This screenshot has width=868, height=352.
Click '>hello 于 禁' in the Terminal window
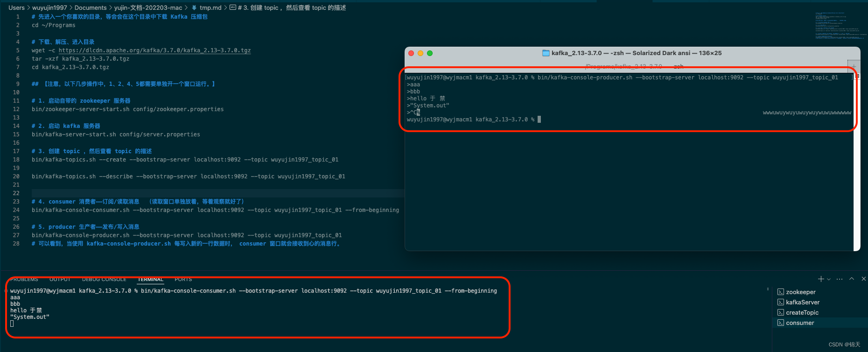[426, 99]
